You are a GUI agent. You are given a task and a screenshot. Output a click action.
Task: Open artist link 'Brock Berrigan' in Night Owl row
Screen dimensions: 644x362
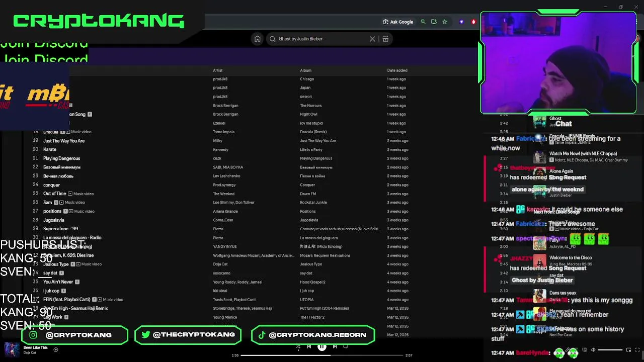[225, 114]
